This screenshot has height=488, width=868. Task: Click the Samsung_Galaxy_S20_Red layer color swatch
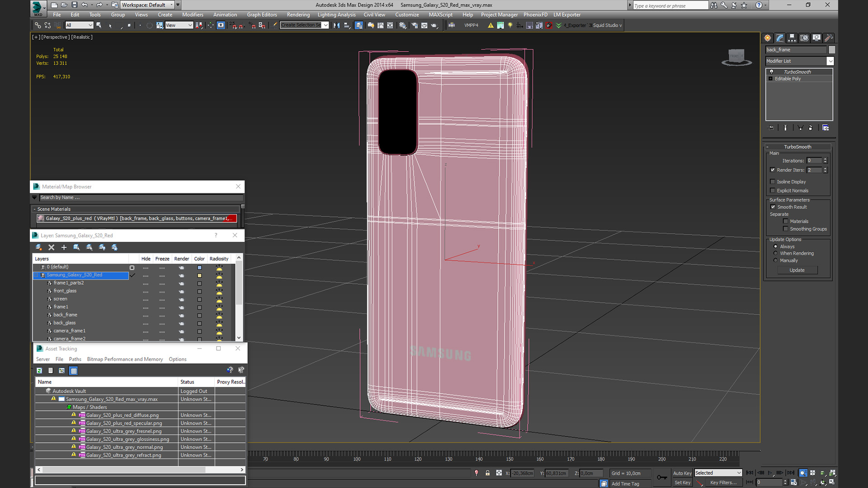199,275
